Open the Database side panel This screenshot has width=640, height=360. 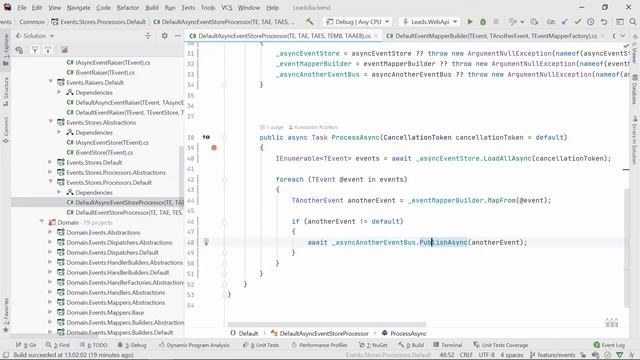[x=634, y=89]
